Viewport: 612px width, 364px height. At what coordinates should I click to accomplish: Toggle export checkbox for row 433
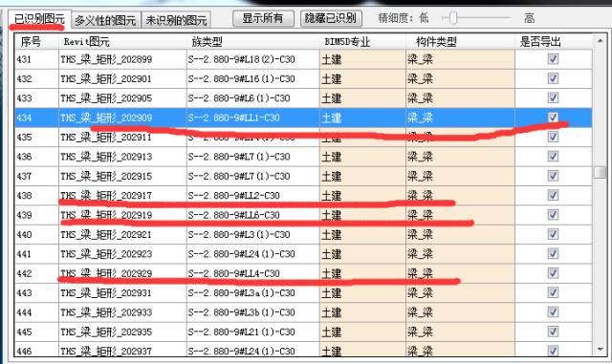tap(553, 97)
